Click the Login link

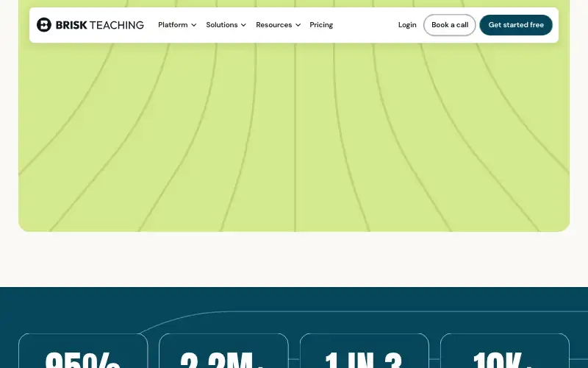pos(407,25)
